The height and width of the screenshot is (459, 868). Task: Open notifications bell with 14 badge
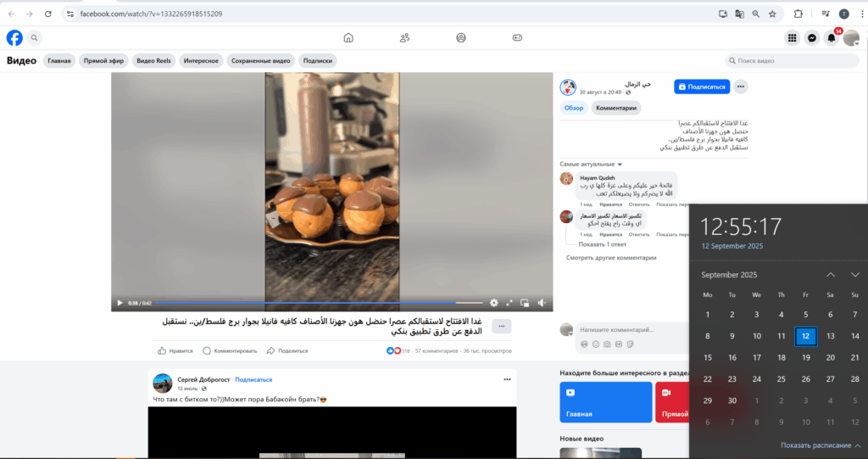tap(832, 38)
